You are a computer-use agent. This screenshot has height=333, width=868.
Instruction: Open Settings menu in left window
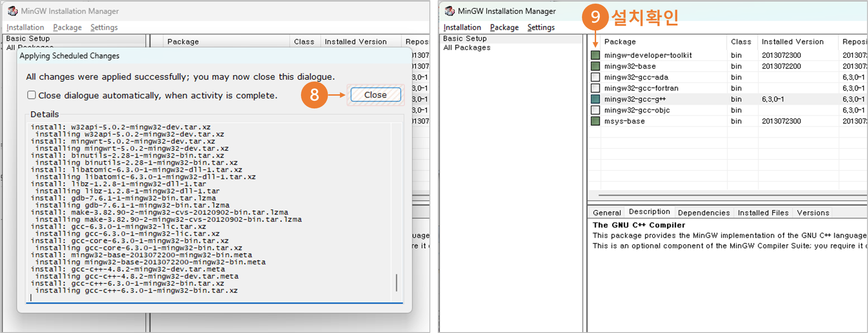(x=104, y=27)
